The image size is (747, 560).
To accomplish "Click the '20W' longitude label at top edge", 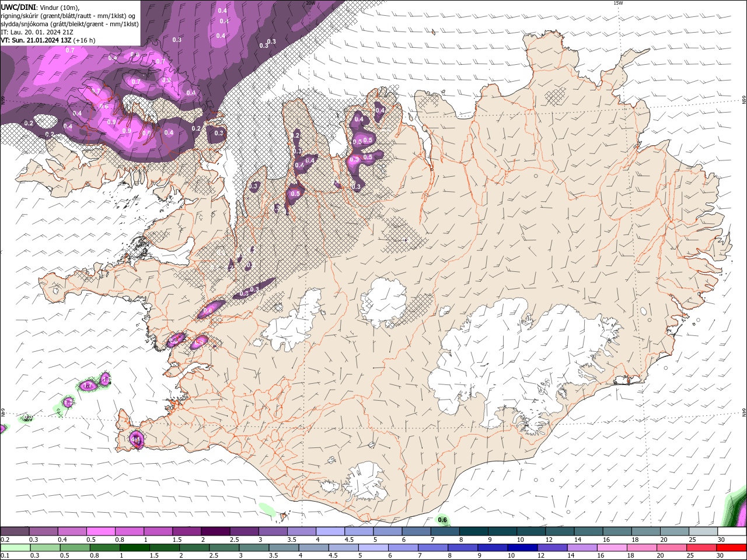I will tap(310, 3).
